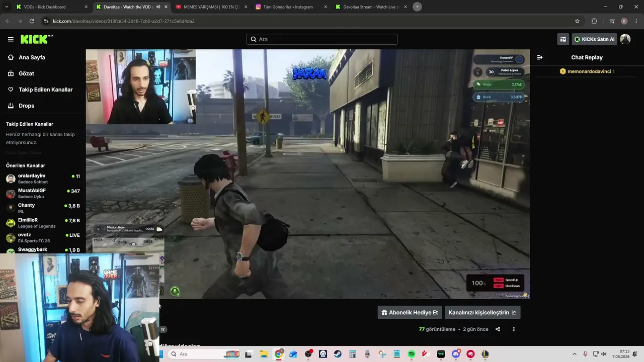Click the address bar URL
The image size is (644, 362).
124,21
